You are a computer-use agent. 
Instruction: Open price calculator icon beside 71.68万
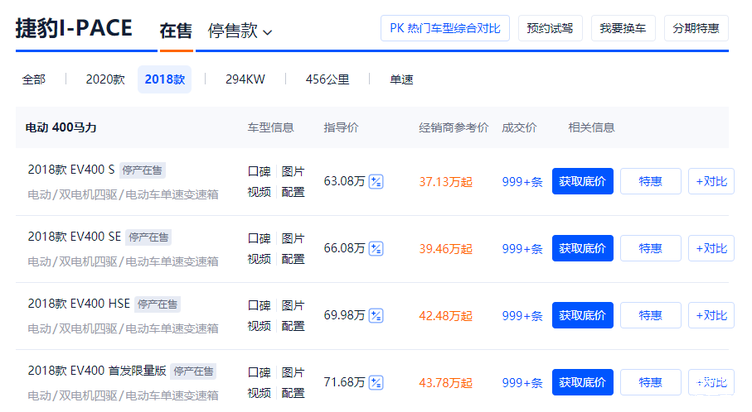point(376,383)
